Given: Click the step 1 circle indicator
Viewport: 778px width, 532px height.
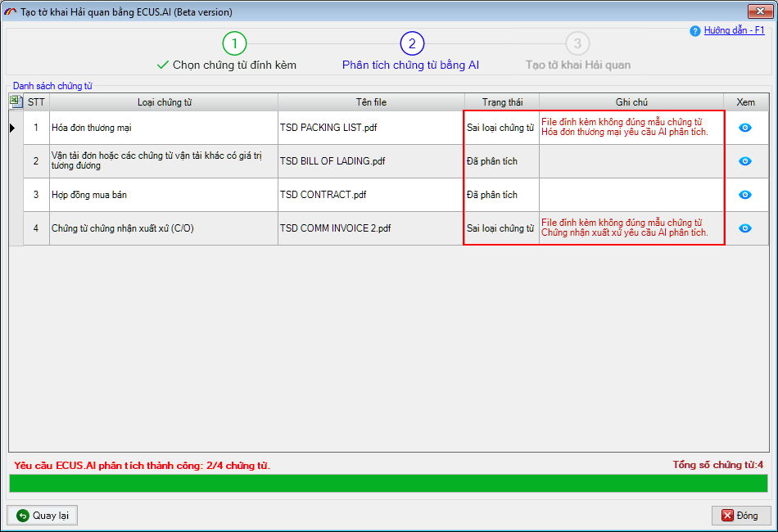Looking at the screenshot, I should [234, 43].
